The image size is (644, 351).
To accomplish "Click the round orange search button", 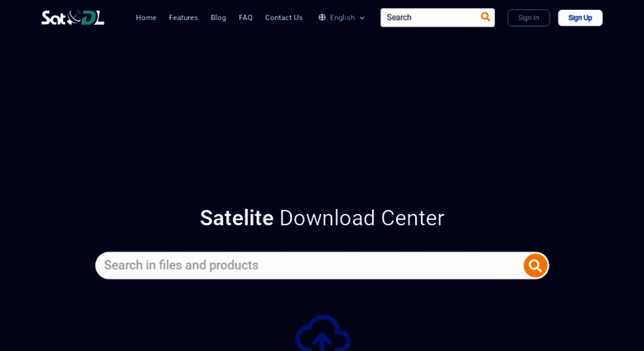I will (535, 266).
